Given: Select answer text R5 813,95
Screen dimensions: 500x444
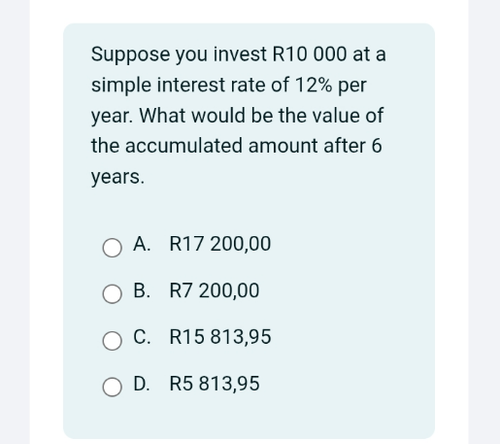Looking at the screenshot, I should (x=215, y=383).
